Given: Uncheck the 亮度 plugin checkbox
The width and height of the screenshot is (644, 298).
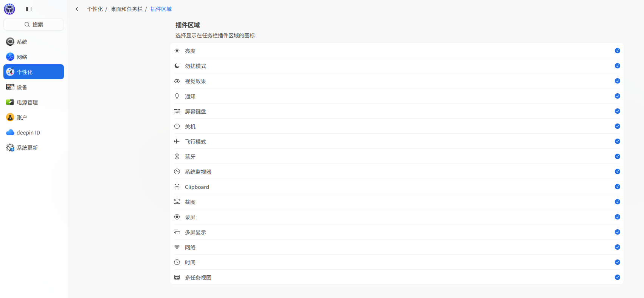Looking at the screenshot, I should coord(618,51).
